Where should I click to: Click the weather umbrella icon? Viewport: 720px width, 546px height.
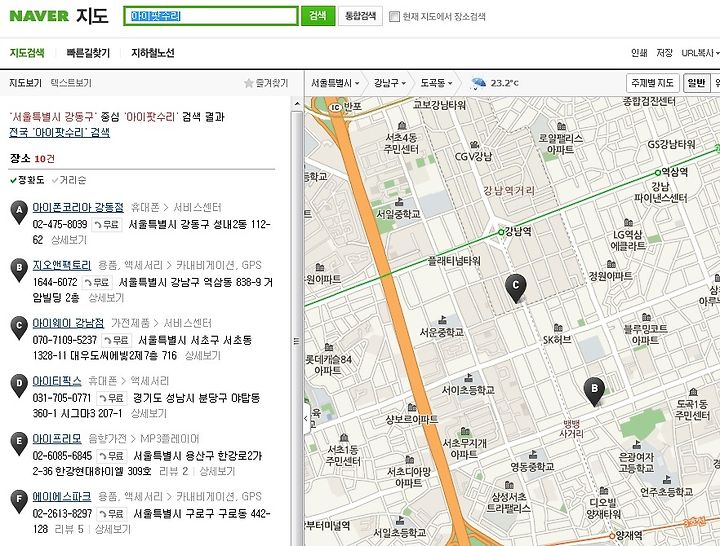pyautogui.click(x=478, y=83)
